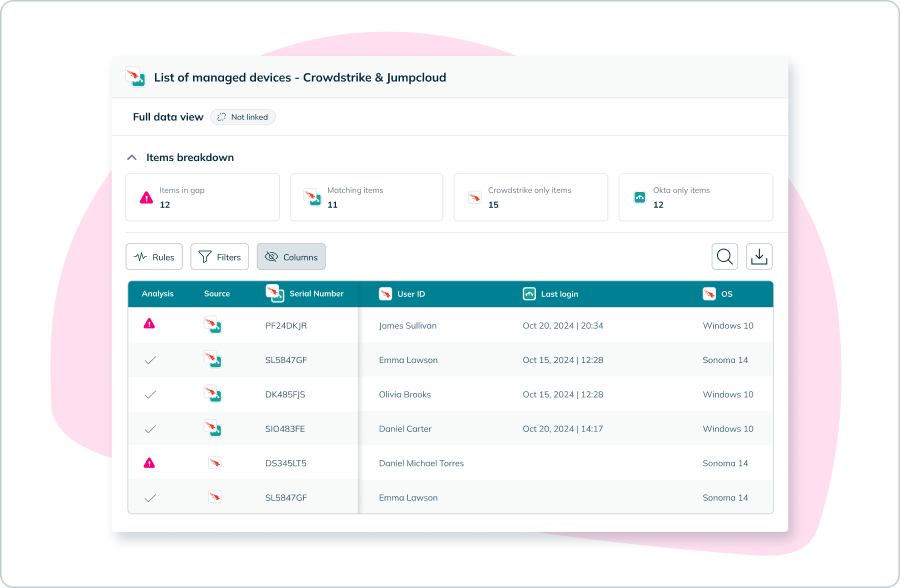Viewport: 900px width, 588px height.
Task: Click source icon in DK485FJS row
Action: [212, 394]
